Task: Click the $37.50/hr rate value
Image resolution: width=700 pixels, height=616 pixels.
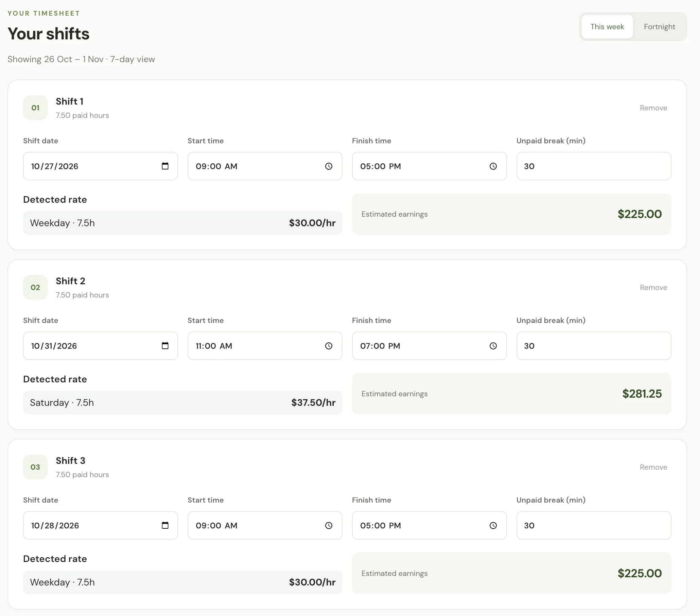Action: pos(313,402)
